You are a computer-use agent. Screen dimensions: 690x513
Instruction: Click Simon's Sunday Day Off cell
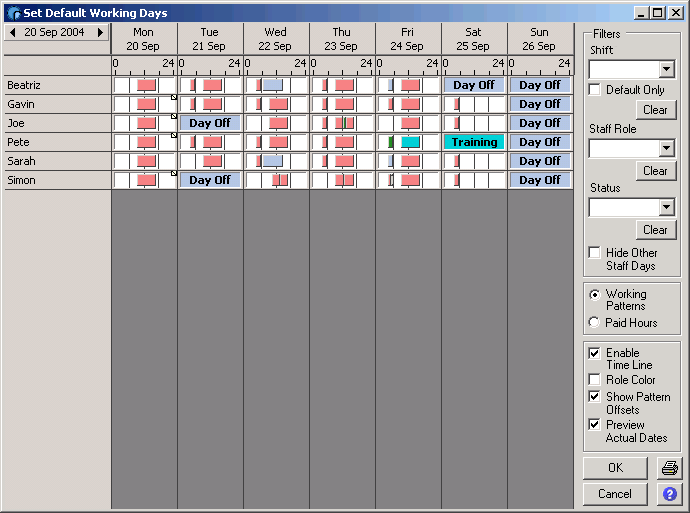[540, 180]
